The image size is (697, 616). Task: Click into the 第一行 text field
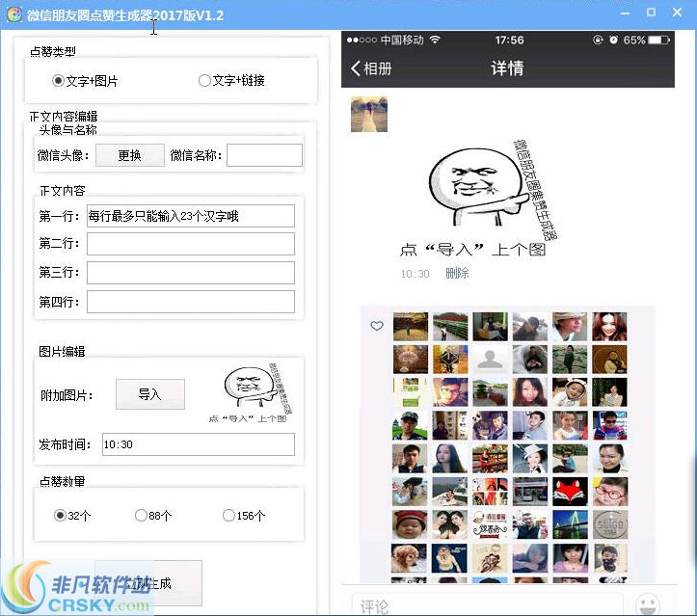(191, 216)
